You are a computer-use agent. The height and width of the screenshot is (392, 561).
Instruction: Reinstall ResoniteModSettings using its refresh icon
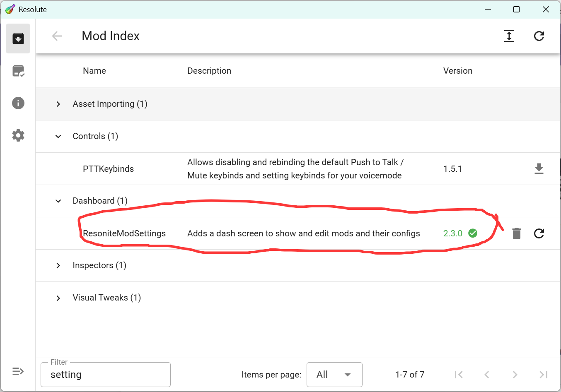(x=539, y=233)
